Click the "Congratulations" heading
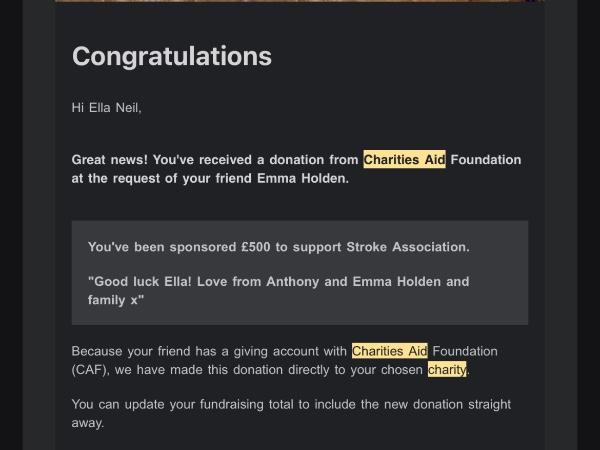 pyautogui.click(x=171, y=56)
